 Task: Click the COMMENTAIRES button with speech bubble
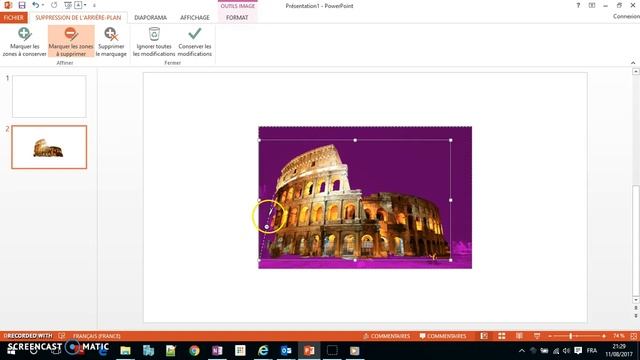pyautogui.click(x=443, y=336)
